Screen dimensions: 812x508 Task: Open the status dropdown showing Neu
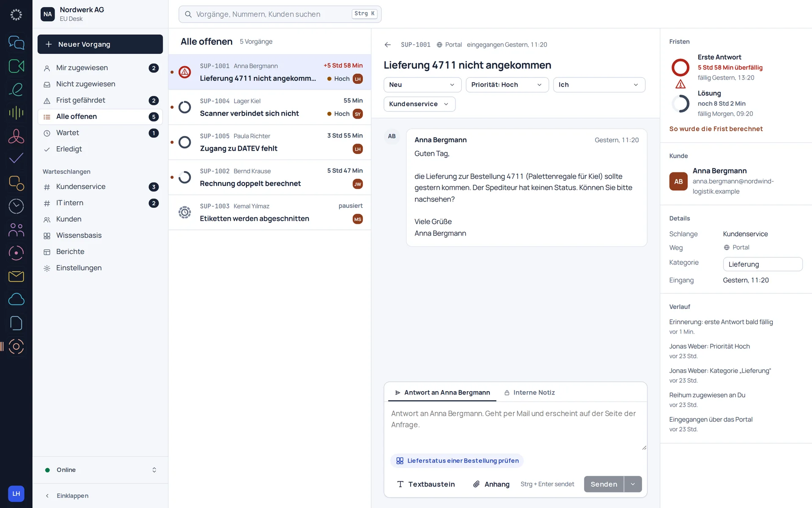(422, 85)
